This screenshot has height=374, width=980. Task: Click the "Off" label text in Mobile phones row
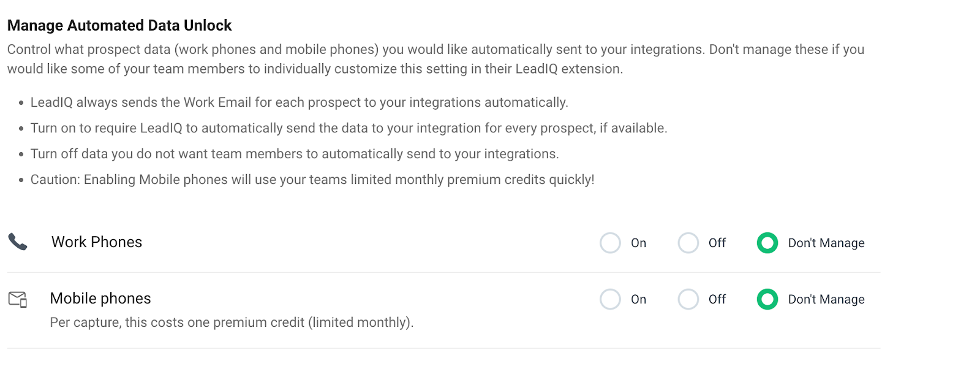(717, 299)
